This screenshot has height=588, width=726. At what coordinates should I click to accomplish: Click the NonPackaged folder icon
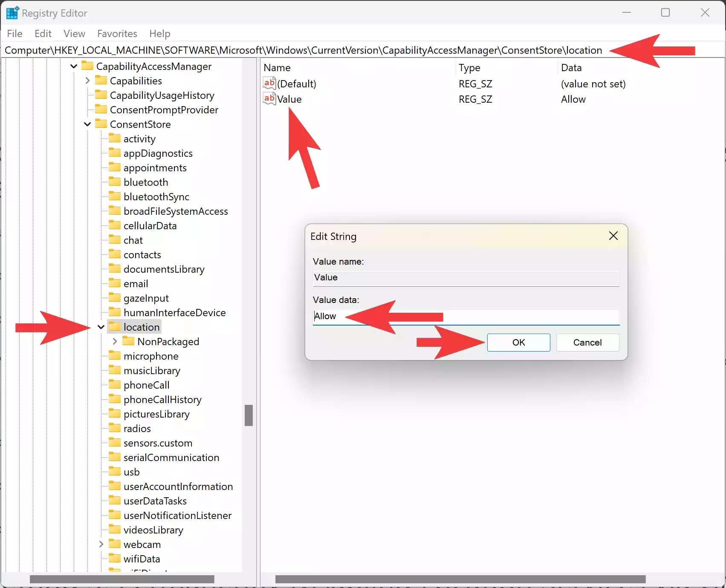(x=128, y=341)
